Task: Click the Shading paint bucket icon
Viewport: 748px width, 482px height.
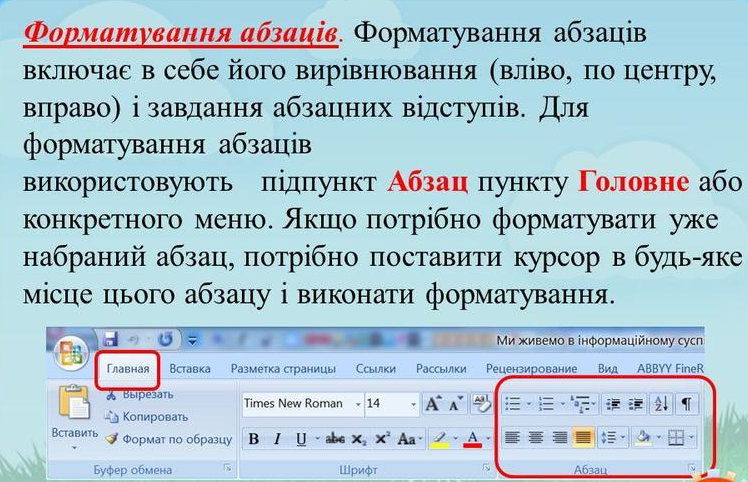Action: (644, 437)
